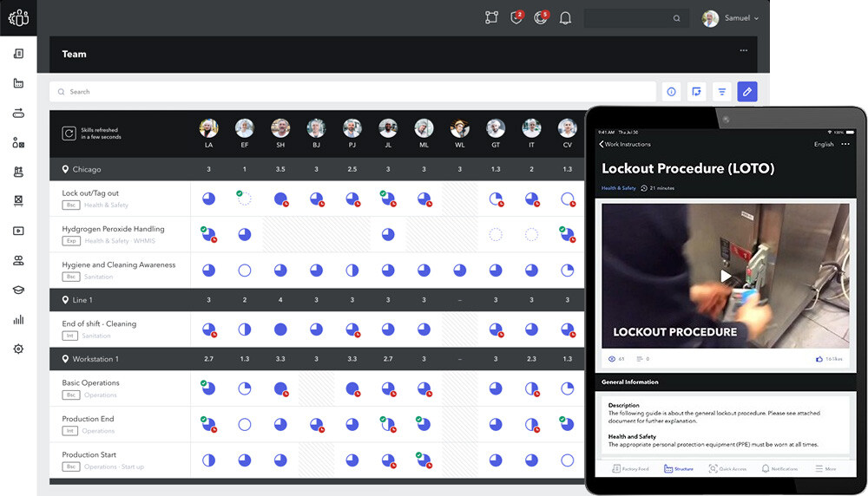This screenshot has height=496, width=868.
Task: Click the Team search input field
Action: tap(347, 92)
